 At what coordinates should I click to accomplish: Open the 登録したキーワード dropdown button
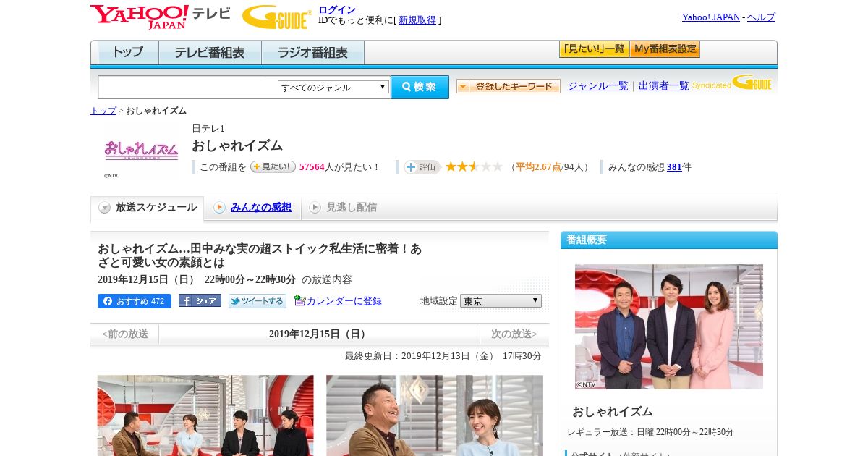[x=509, y=86]
